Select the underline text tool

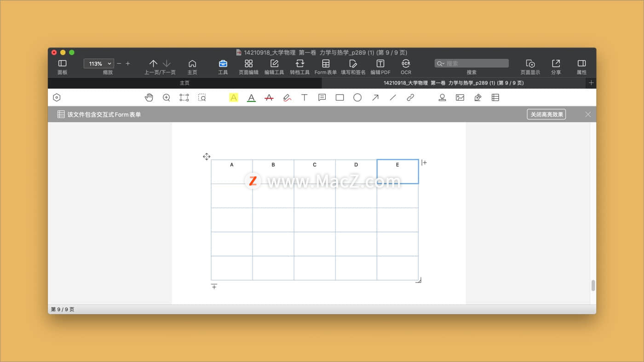coord(251,97)
